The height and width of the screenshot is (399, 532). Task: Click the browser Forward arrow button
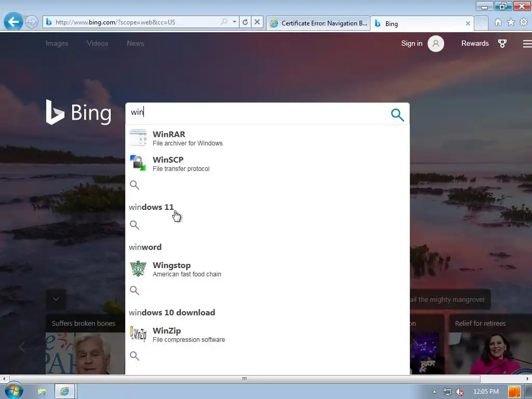click(32, 22)
